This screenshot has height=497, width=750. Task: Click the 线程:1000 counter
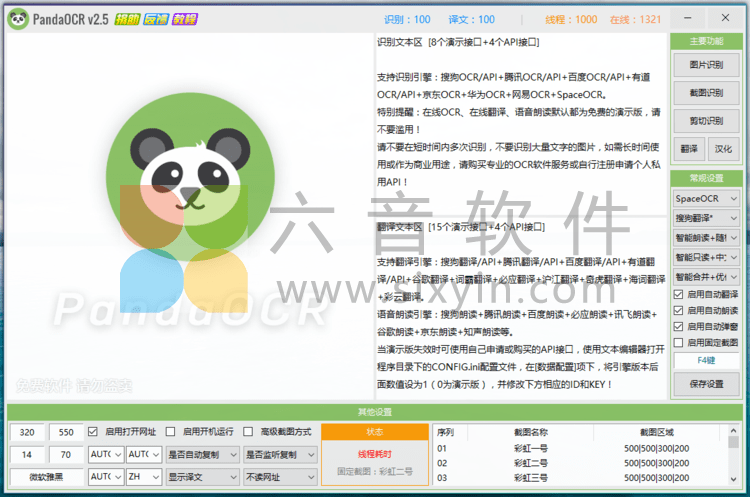tap(571, 20)
